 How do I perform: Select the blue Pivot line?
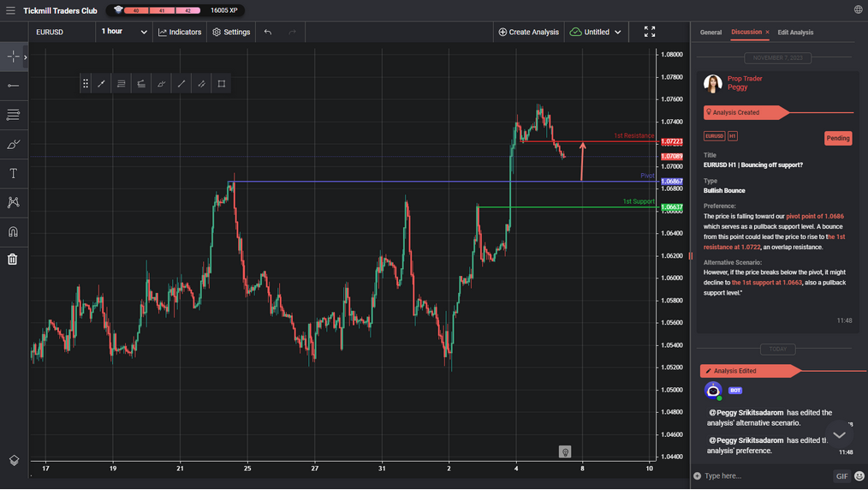pos(443,182)
